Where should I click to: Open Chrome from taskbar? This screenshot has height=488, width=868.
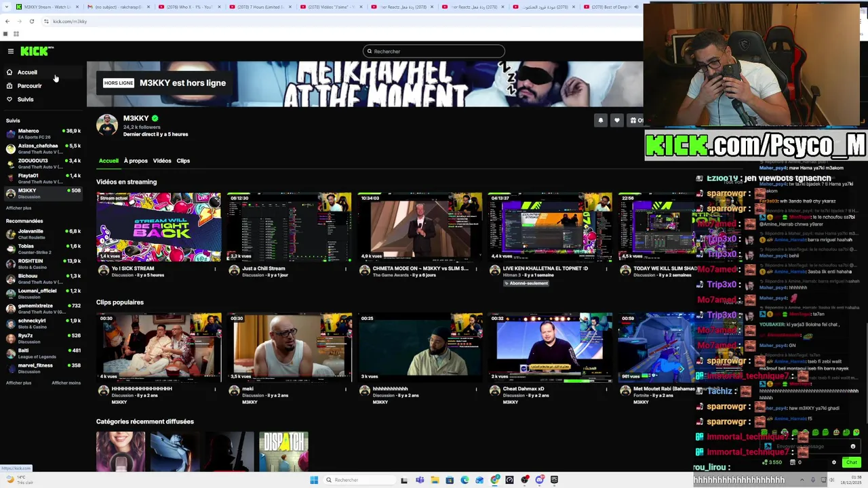point(496,480)
